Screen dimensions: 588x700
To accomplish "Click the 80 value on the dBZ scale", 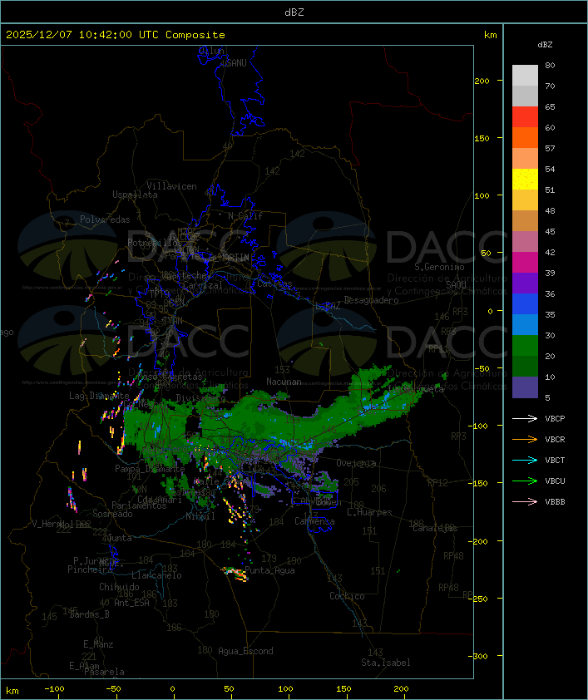I will (550, 65).
